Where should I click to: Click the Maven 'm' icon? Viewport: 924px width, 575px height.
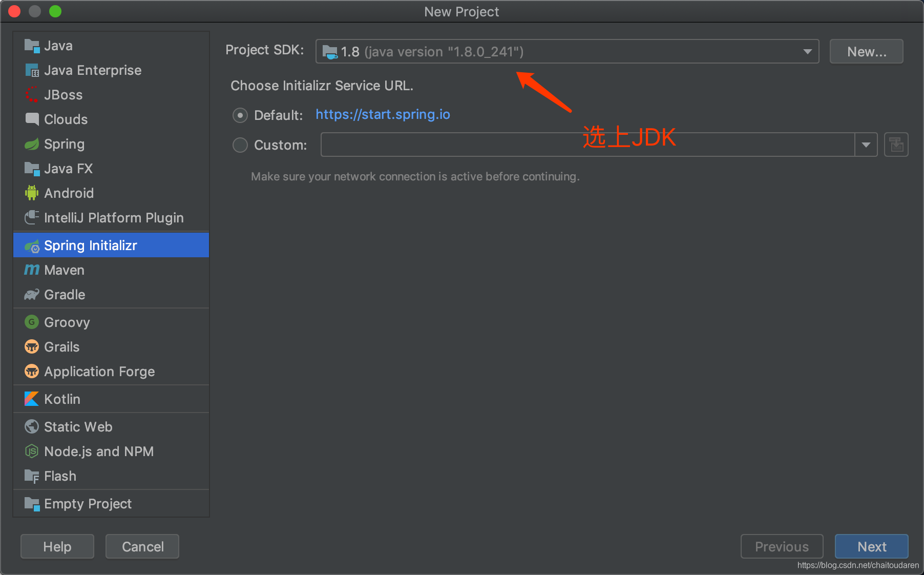(32, 270)
